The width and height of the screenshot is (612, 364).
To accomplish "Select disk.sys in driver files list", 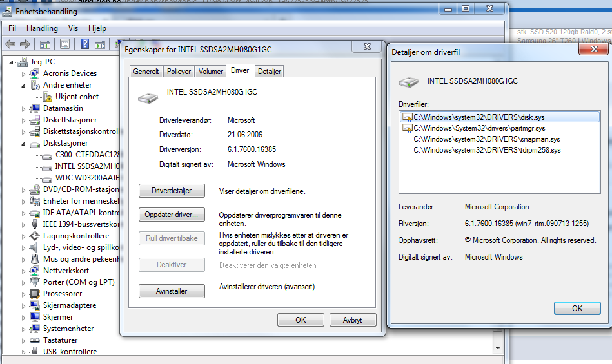I will [x=500, y=117].
